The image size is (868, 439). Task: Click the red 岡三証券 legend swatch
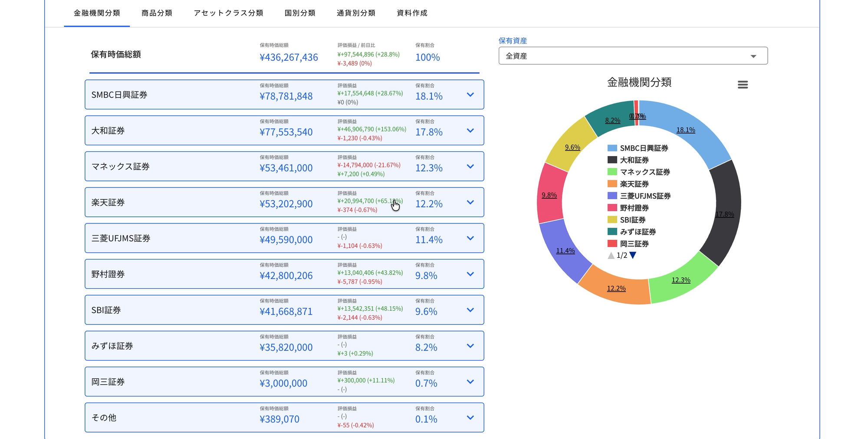click(612, 243)
